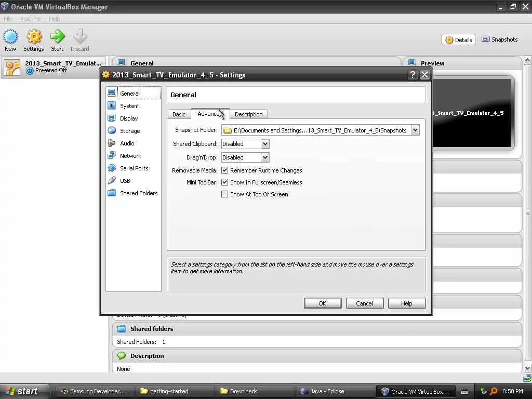Click the details pane scroll up arrow
This screenshot has height=399, width=532.
click(x=528, y=60)
